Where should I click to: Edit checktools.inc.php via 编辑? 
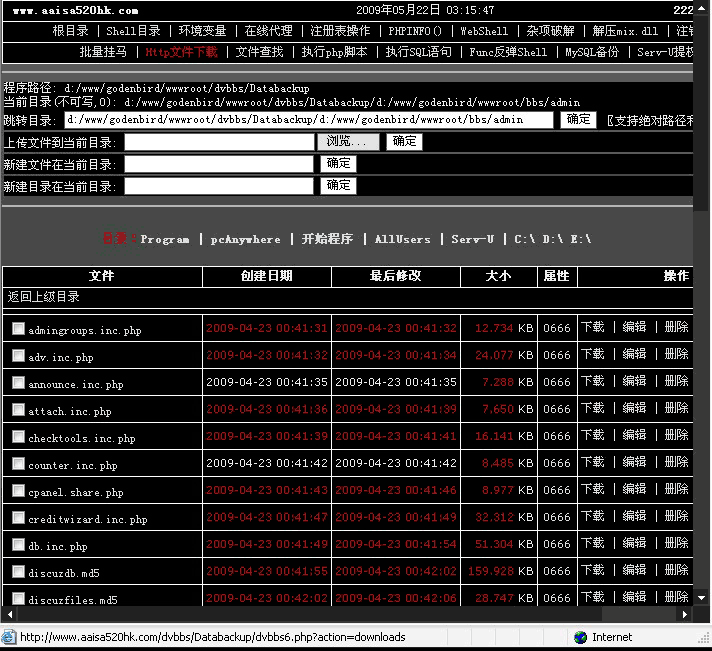click(x=634, y=435)
